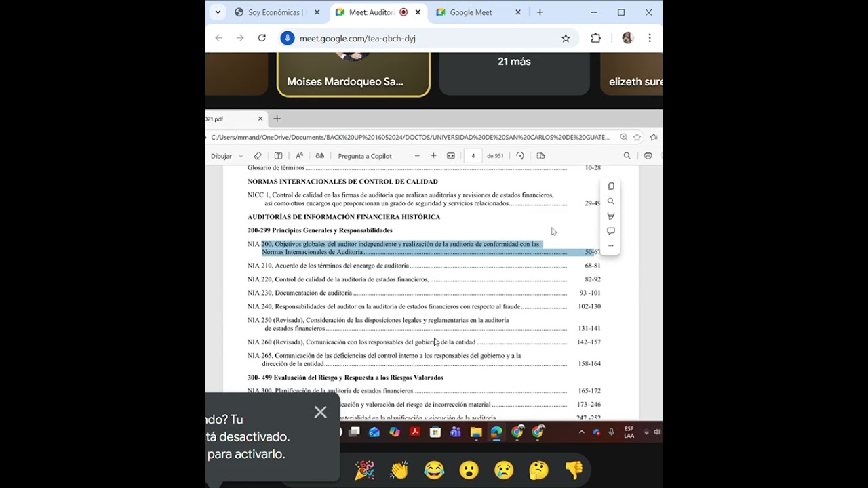Screen dimensions: 868x488
Task: Switch to Soy Económicas tab
Action: 275,12
